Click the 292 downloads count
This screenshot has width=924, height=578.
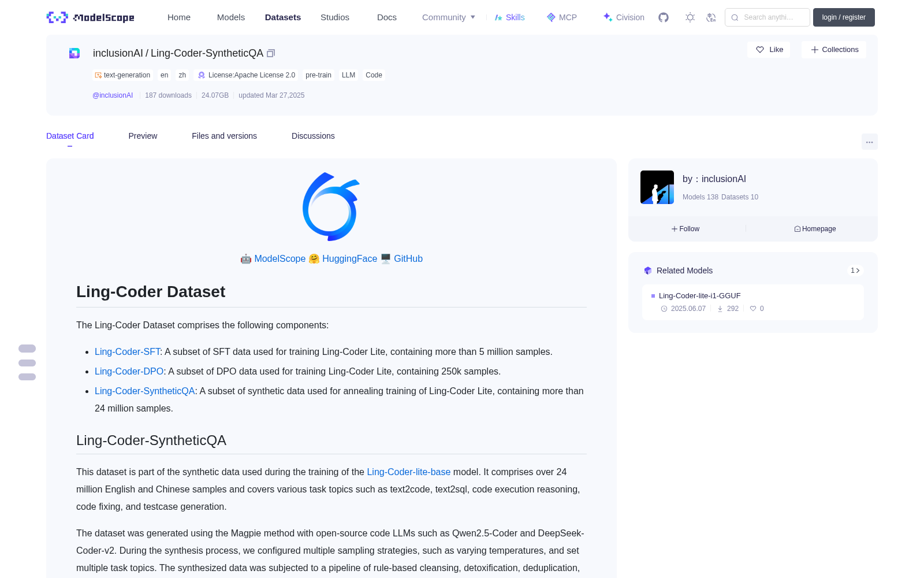733,309
